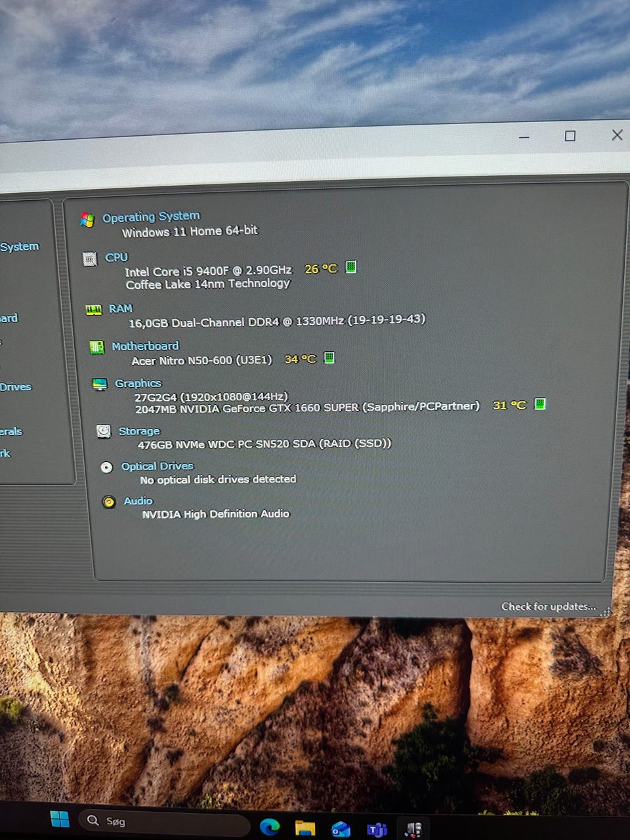Click the Audio speaker icon

(x=109, y=502)
